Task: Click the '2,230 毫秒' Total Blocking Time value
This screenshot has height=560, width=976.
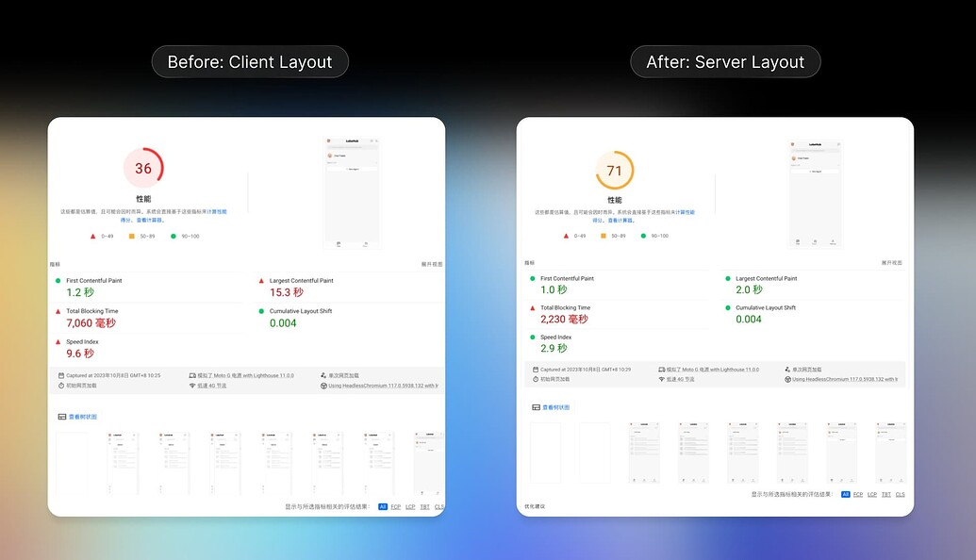Action: 564,320
